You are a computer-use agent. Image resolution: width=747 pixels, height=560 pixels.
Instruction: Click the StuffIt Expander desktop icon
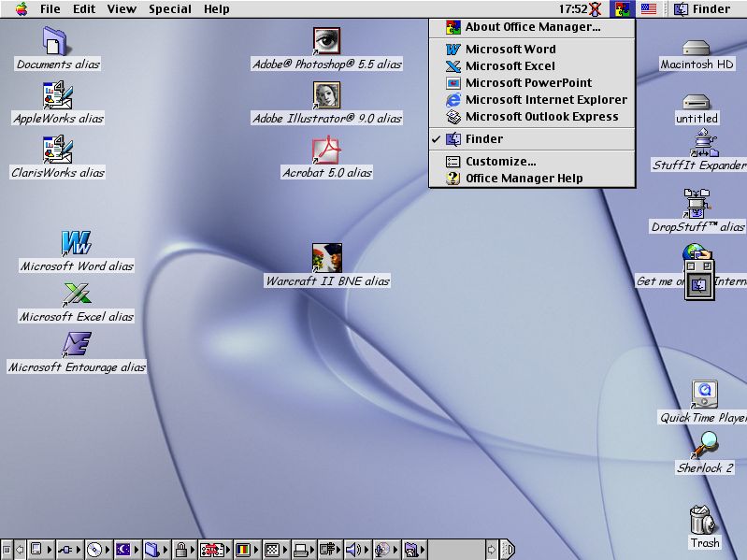click(704, 143)
